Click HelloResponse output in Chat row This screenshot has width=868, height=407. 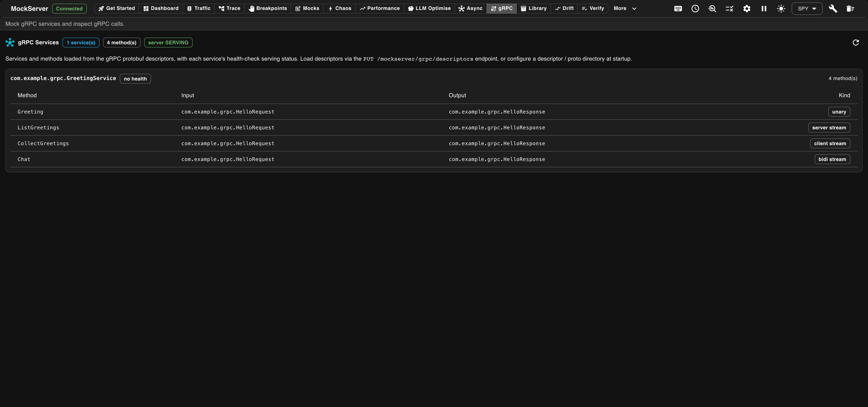coord(497,159)
